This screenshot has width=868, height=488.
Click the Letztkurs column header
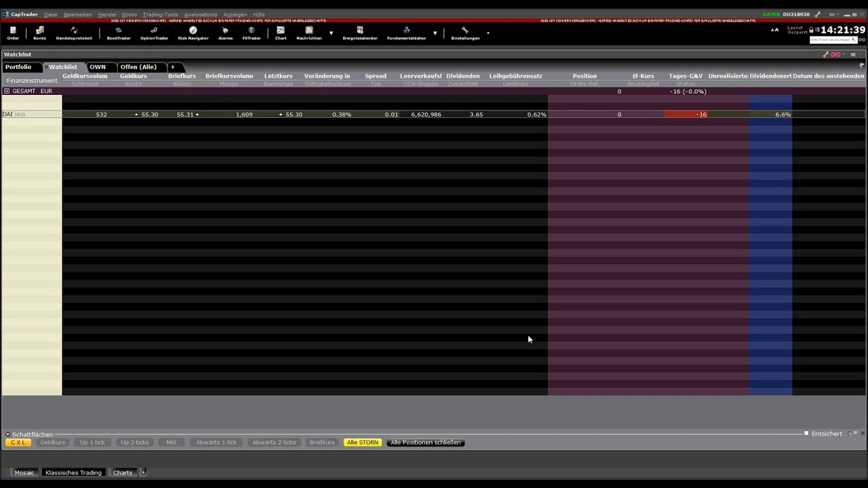tap(278, 76)
